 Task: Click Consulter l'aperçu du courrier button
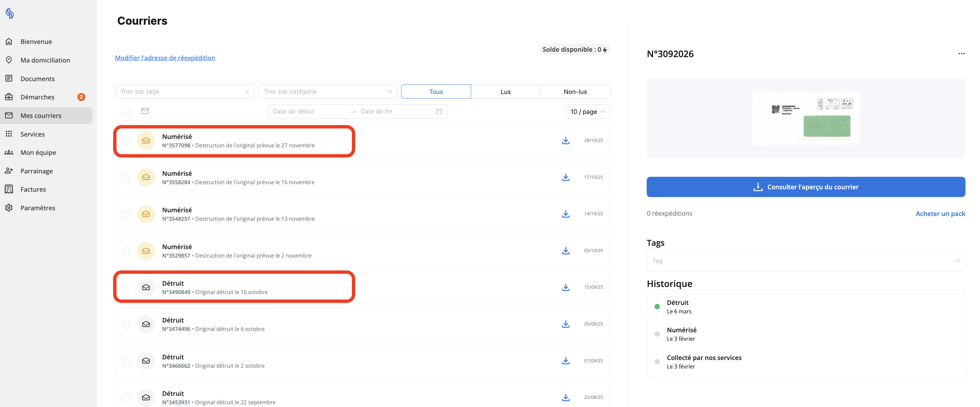coord(806,187)
